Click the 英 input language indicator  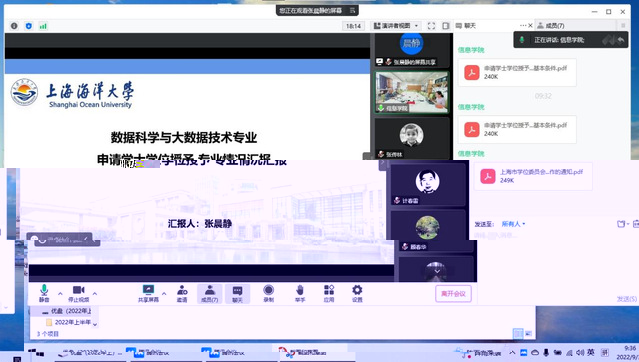(591, 352)
